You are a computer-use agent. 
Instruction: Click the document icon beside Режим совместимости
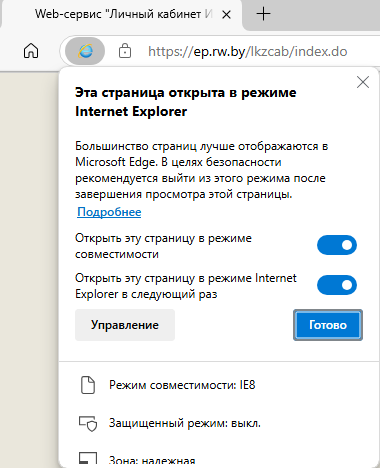click(88, 385)
